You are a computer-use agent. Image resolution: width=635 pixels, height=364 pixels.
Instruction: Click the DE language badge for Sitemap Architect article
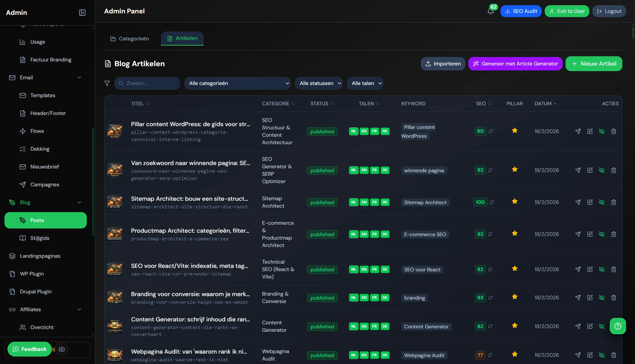[x=385, y=202]
